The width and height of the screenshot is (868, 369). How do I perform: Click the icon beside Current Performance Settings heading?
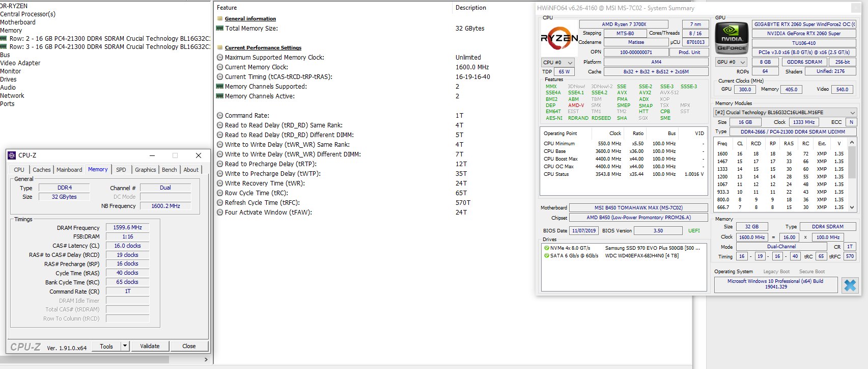coord(220,47)
